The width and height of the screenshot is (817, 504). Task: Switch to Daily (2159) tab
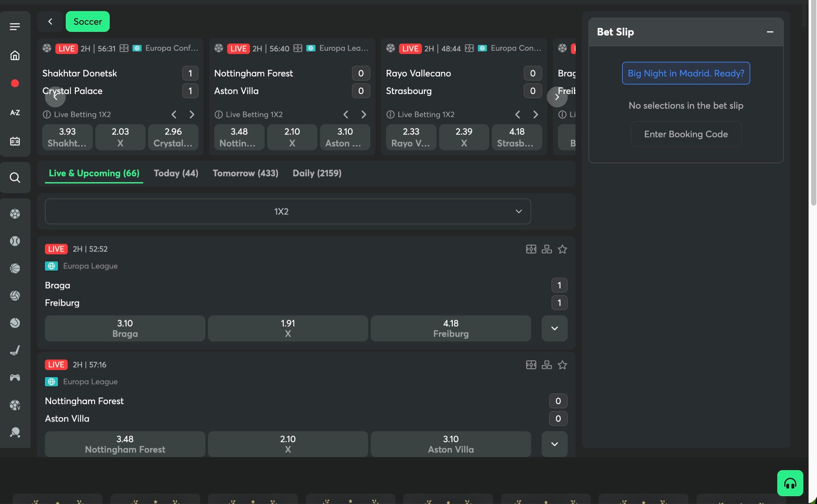pyautogui.click(x=317, y=173)
